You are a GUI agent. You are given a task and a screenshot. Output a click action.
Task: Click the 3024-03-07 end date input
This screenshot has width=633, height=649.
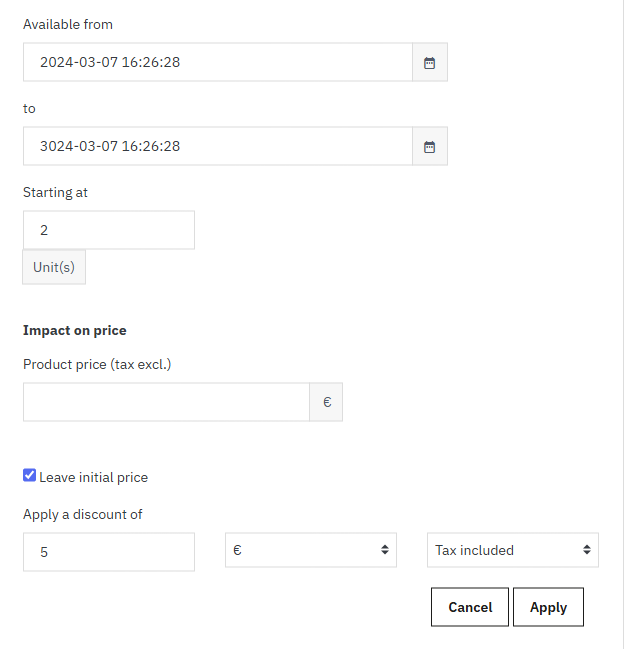pos(218,146)
